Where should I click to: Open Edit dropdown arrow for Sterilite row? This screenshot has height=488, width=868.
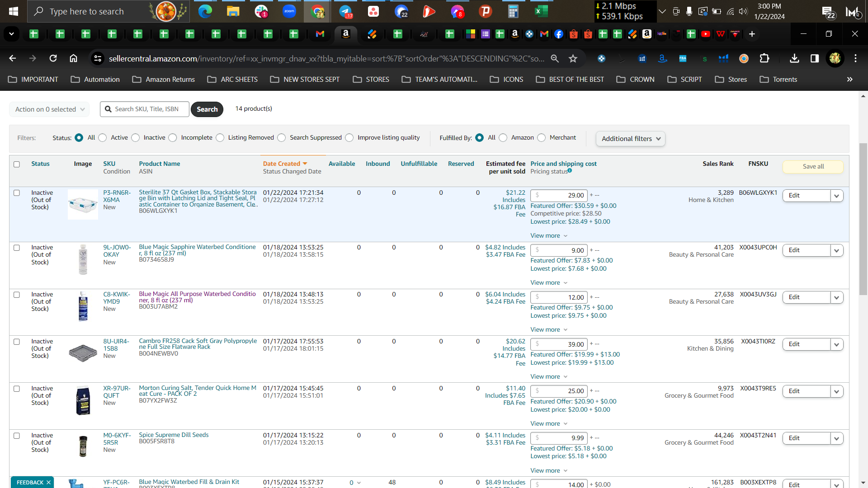click(837, 196)
